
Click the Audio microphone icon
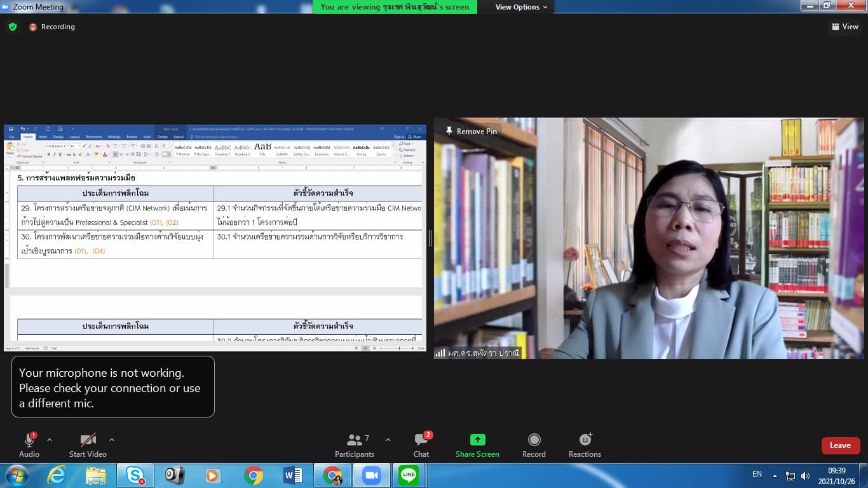tap(29, 440)
